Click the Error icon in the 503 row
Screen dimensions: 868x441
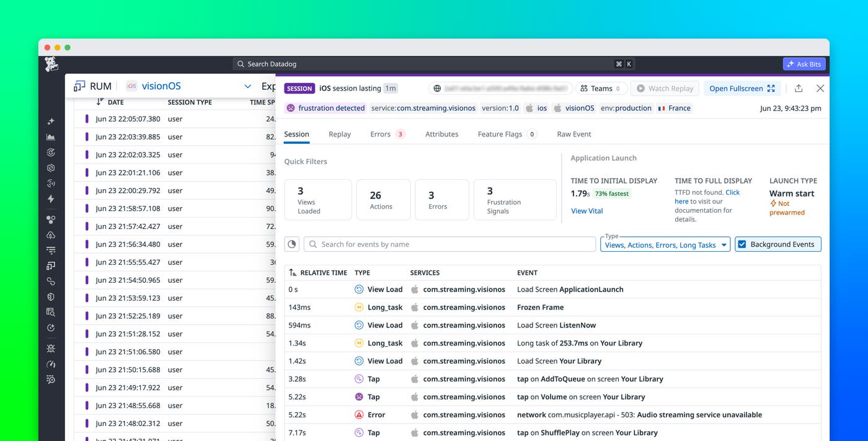point(359,415)
